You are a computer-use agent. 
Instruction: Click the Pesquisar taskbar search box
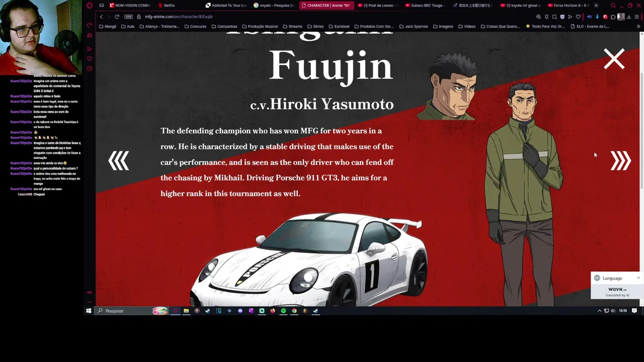(131, 311)
